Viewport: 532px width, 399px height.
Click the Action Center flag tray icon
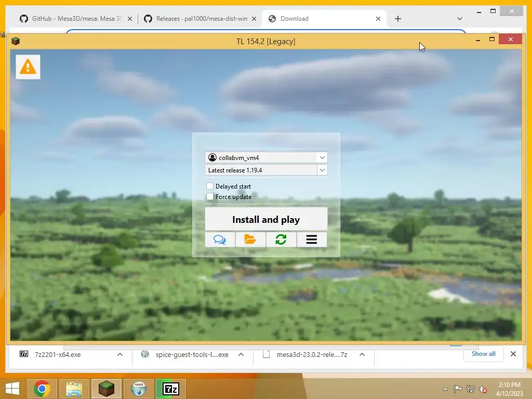(x=458, y=389)
